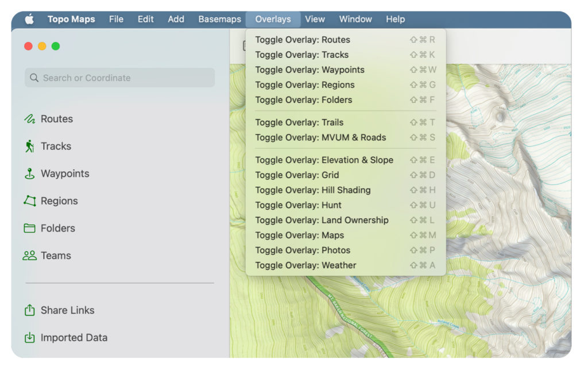This screenshot has width=588, height=370.
Task: Click the green zoom window button
Action: tap(56, 46)
